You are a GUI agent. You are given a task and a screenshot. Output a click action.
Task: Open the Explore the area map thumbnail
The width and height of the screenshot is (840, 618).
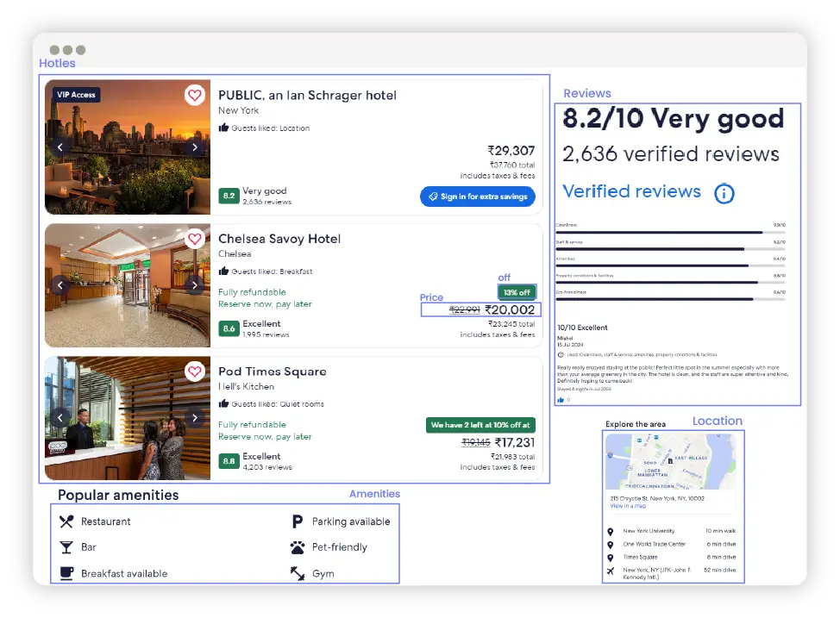pos(671,462)
